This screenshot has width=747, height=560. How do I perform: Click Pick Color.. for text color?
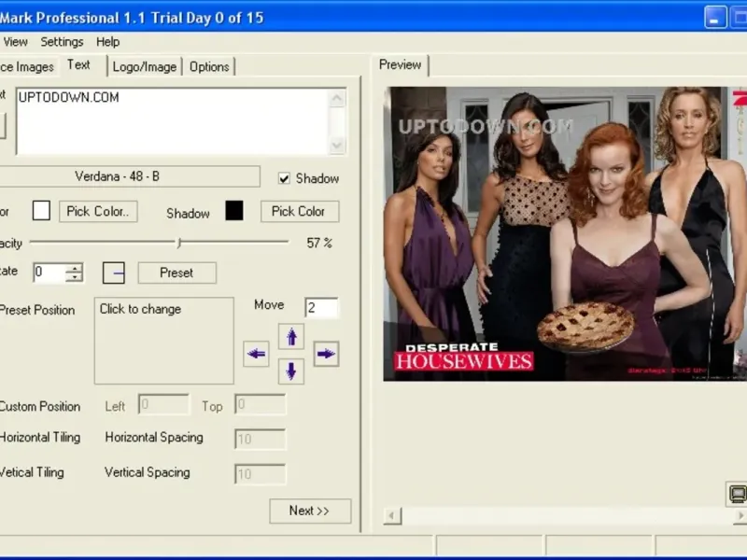pyautogui.click(x=98, y=212)
